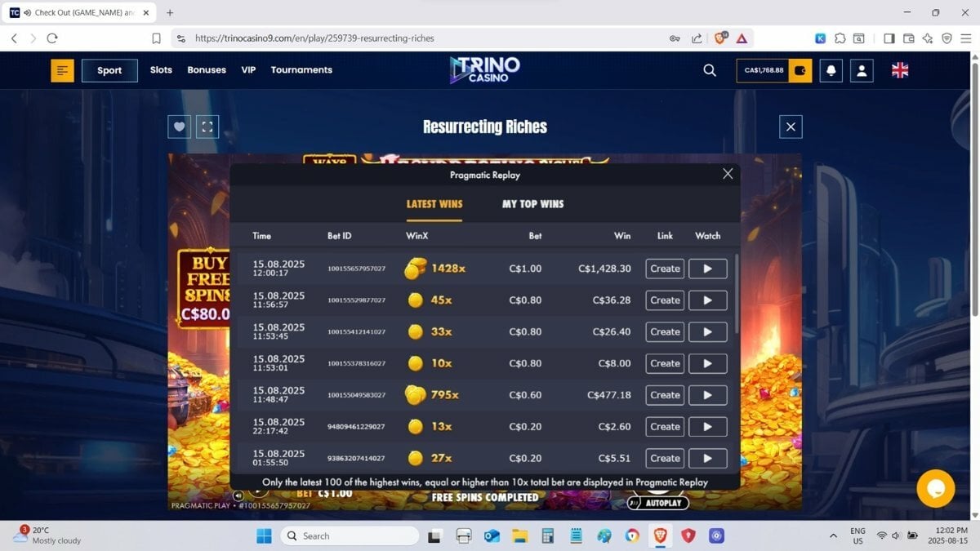Click bet ID 100155657957027

click(x=356, y=269)
